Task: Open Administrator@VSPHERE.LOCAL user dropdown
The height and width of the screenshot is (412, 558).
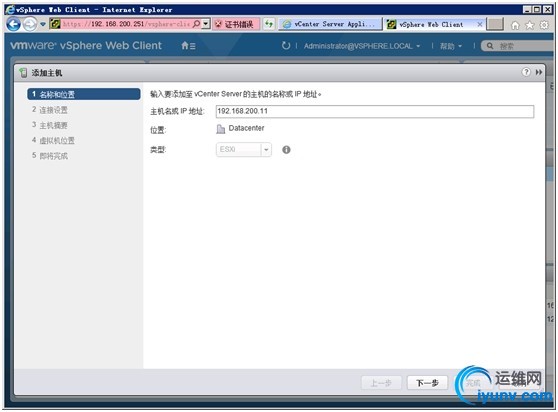Action: [x=362, y=46]
